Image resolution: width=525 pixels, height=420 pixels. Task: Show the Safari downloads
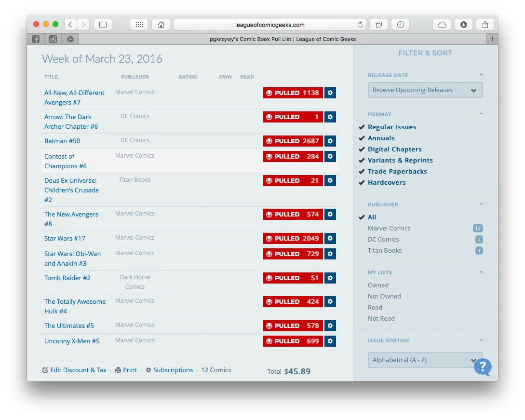[464, 25]
